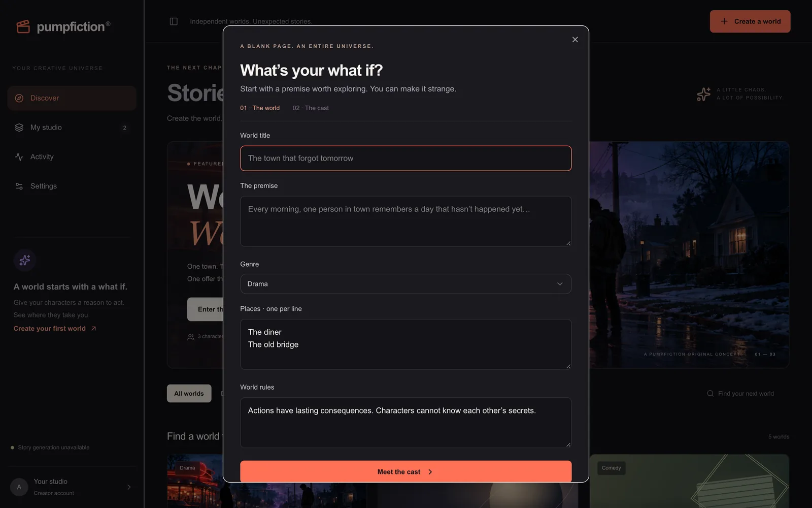The height and width of the screenshot is (508, 812).
Task: Open Settings in the sidebar
Action: [x=72, y=186]
